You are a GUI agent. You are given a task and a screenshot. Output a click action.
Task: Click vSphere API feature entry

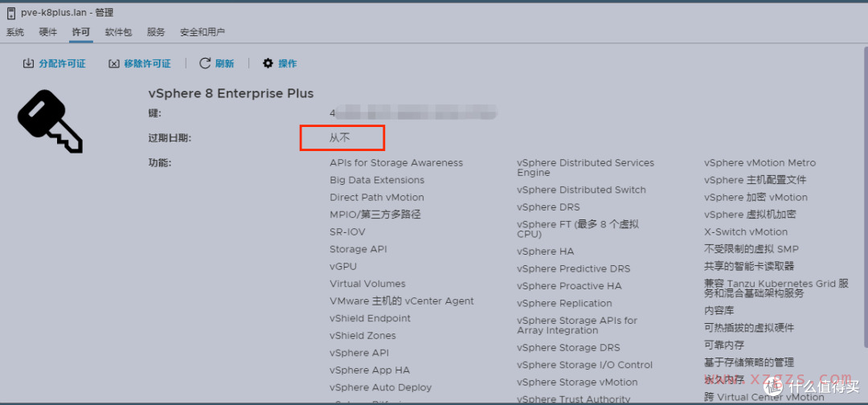coord(359,353)
